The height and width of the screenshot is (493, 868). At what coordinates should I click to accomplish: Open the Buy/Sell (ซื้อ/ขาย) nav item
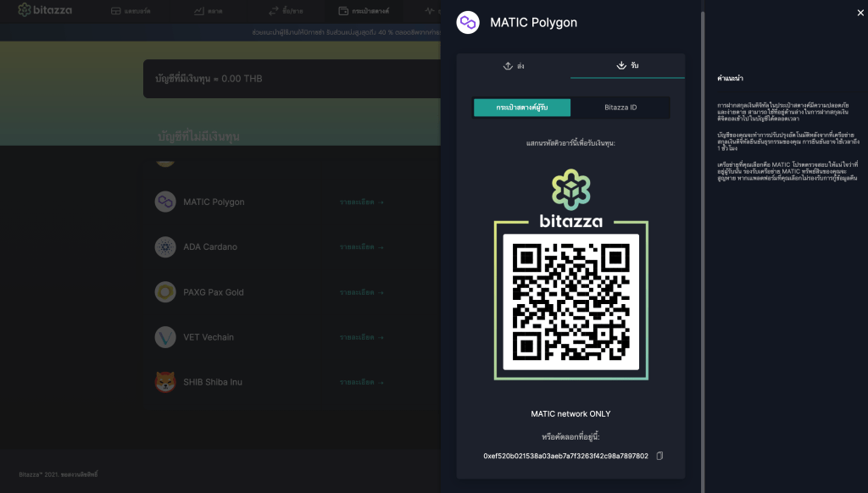point(285,11)
